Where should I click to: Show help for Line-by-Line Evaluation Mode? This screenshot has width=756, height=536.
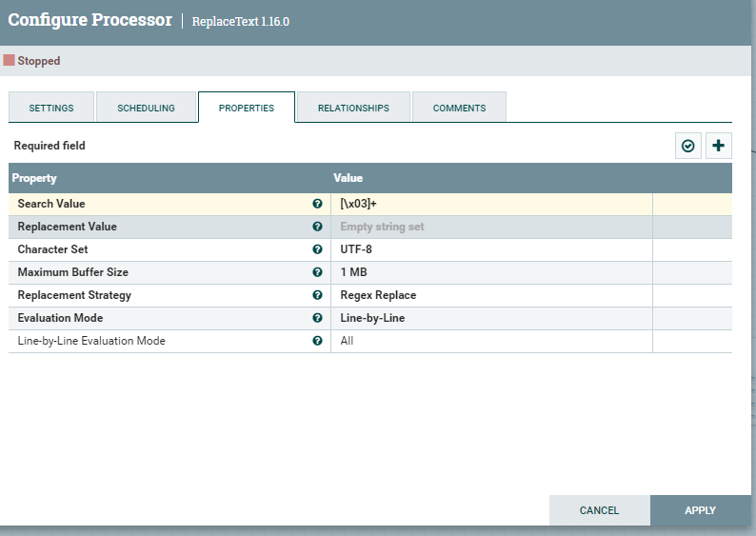tap(317, 341)
